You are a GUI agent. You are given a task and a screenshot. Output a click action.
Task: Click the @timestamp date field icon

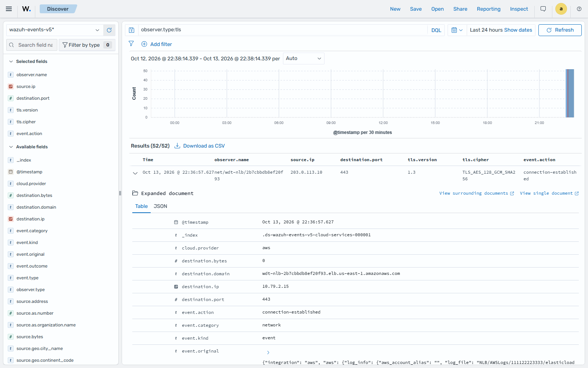click(x=11, y=172)
